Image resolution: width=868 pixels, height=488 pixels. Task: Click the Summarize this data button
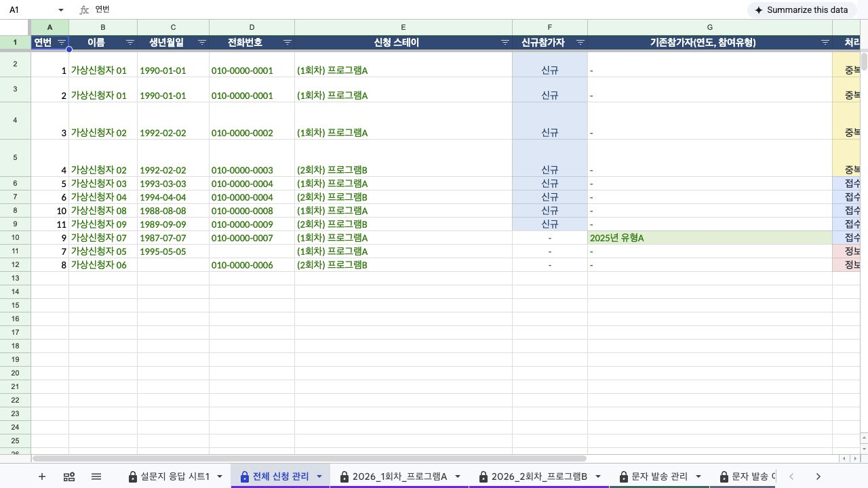coord(801,10)
